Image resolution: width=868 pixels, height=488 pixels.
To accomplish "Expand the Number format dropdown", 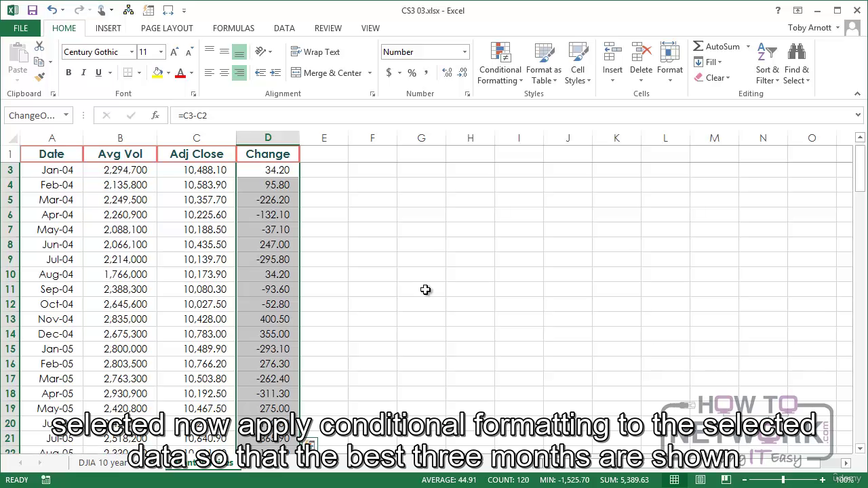I will (x=465, y=52).
